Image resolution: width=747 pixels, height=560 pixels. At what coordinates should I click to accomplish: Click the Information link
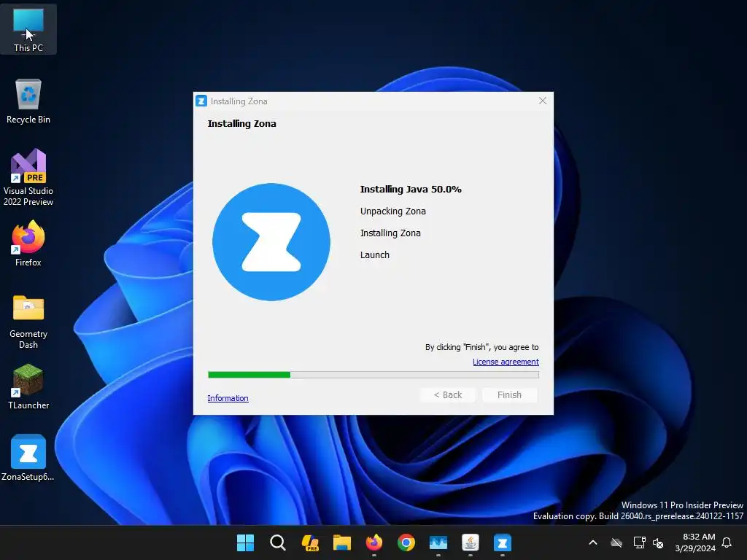click(228, 398)
